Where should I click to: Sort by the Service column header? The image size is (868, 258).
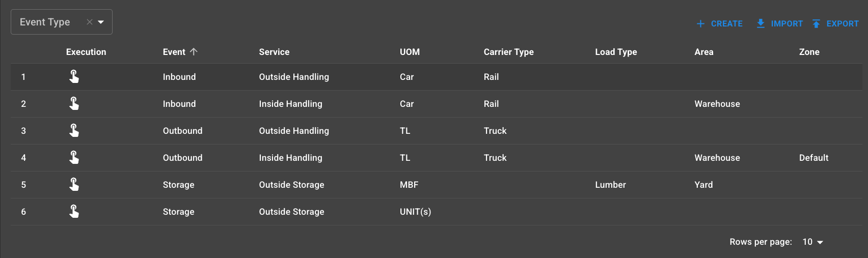coord(274,52)
